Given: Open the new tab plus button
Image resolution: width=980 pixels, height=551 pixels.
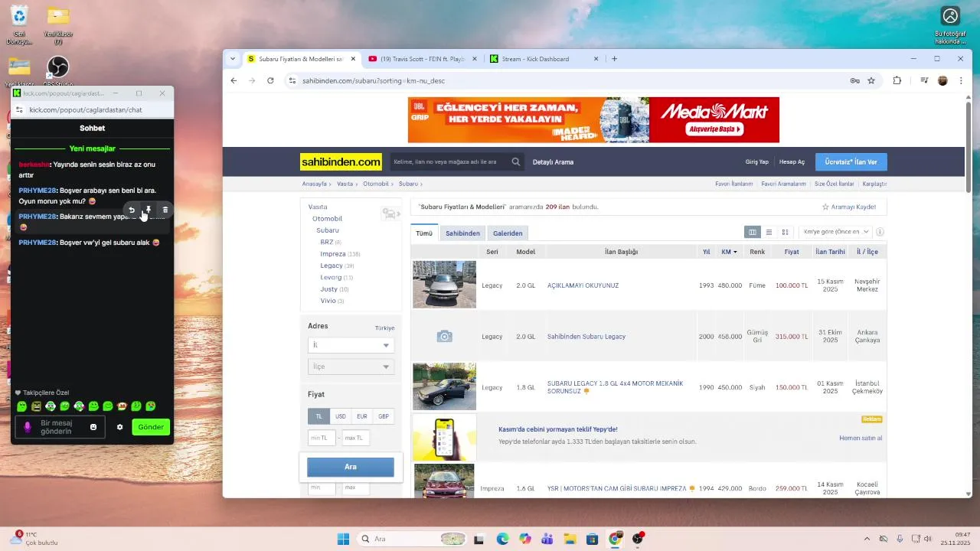Looking at the screenshot, I should (x=614, y=59).
